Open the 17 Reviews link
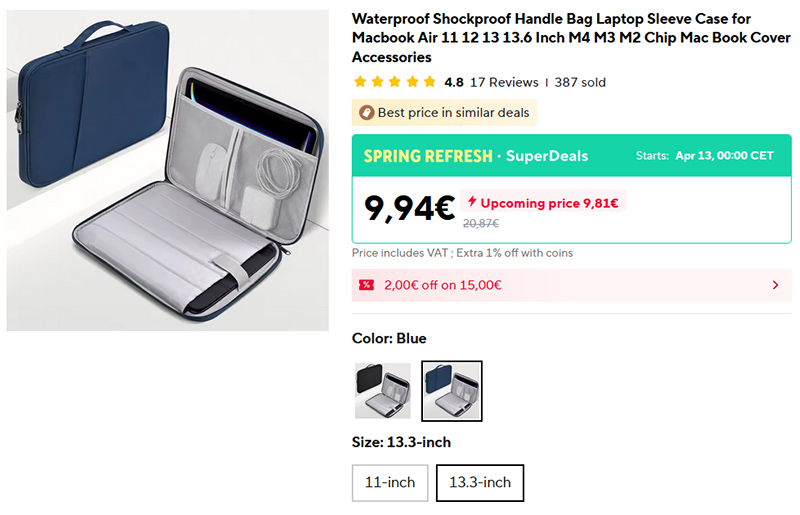The height and width of the screenshot is (515, 800). [504, 82]
